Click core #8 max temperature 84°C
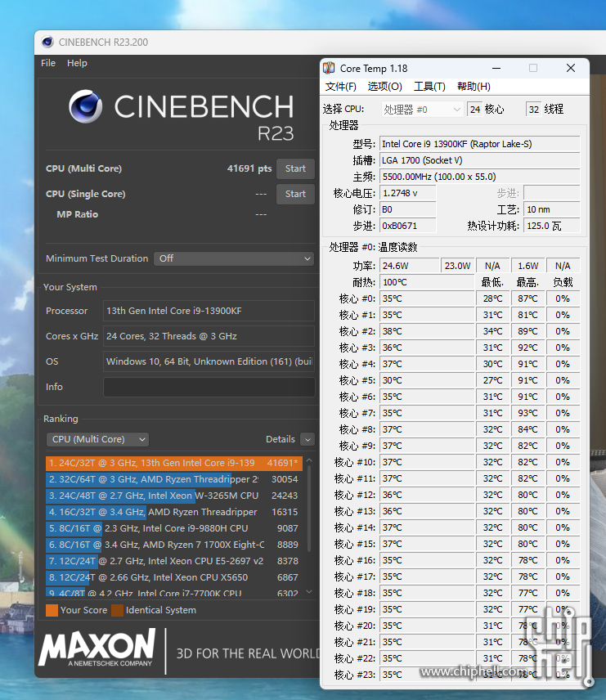Screen dimensions: 606x700 click(527, 429)
